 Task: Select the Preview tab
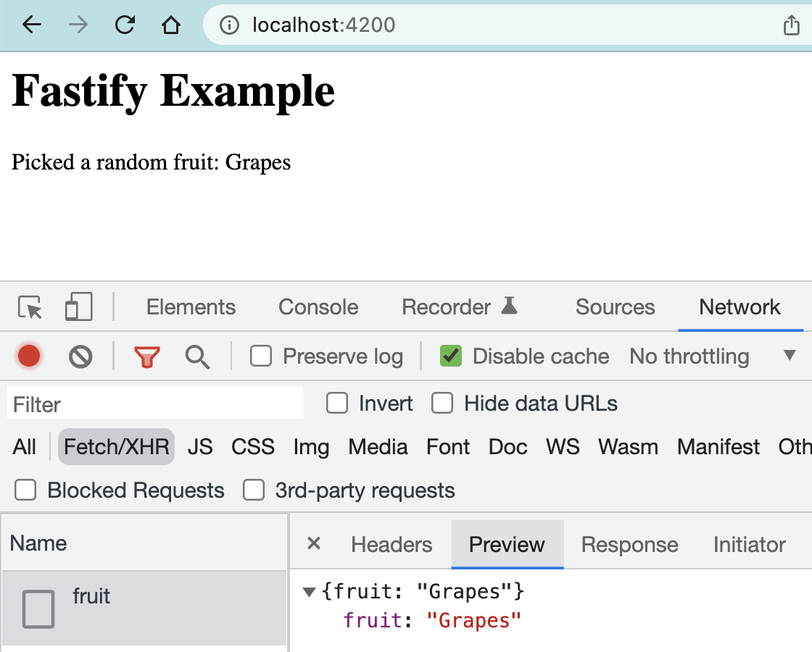pyautogui.click(x=507, y=544)
